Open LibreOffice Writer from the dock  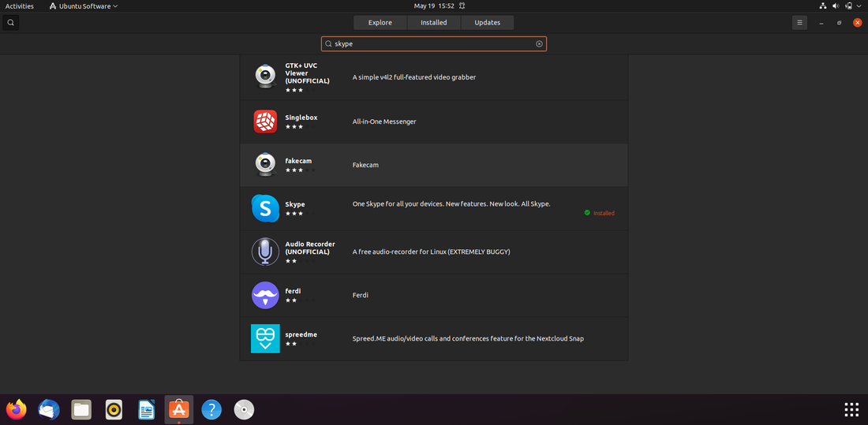coord(147,409)
